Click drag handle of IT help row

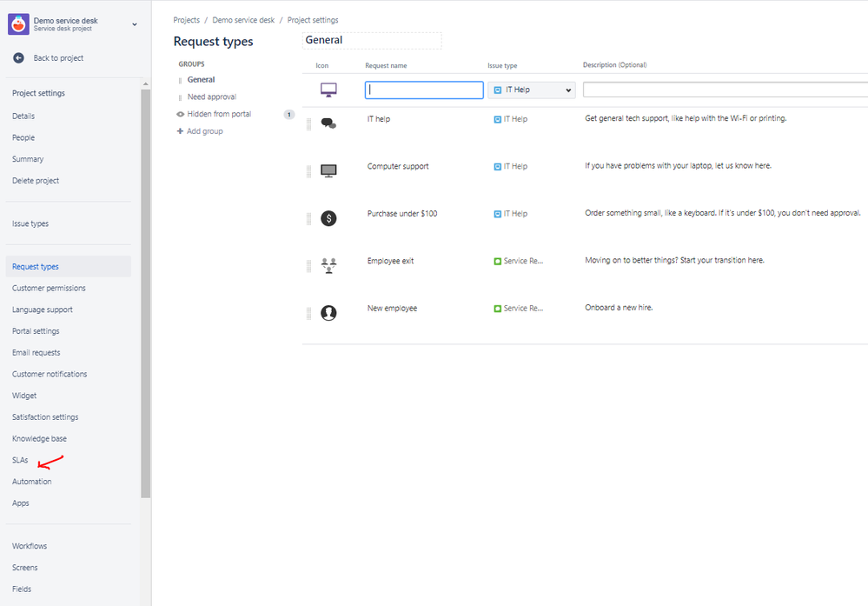(309, 124)
